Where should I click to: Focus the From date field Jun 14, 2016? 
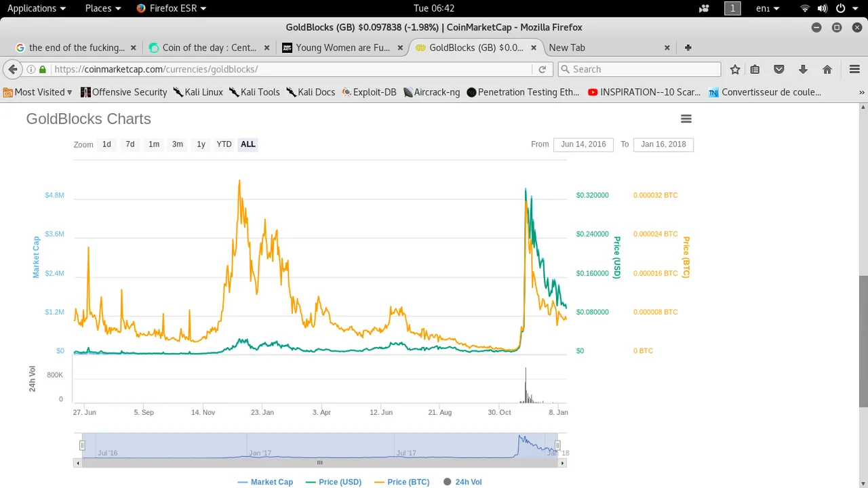coord(583,144)
